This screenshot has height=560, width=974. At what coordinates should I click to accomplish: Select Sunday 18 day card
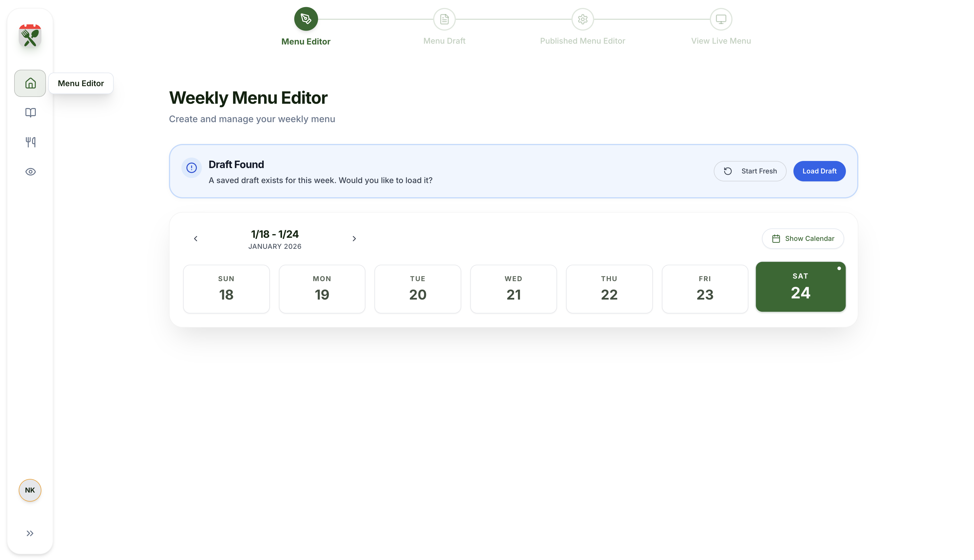(226, 289)
